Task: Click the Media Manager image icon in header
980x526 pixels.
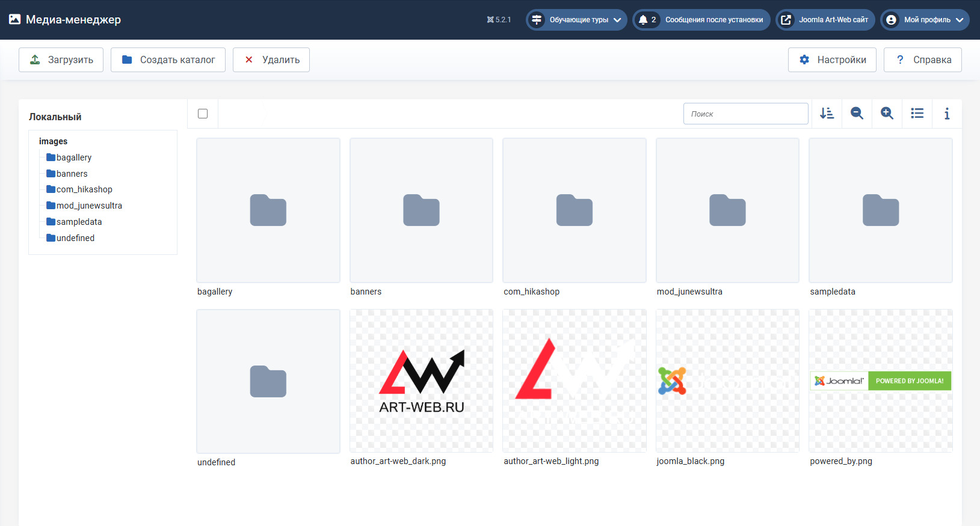Action: pyautogui.click(x=15, y=19)
